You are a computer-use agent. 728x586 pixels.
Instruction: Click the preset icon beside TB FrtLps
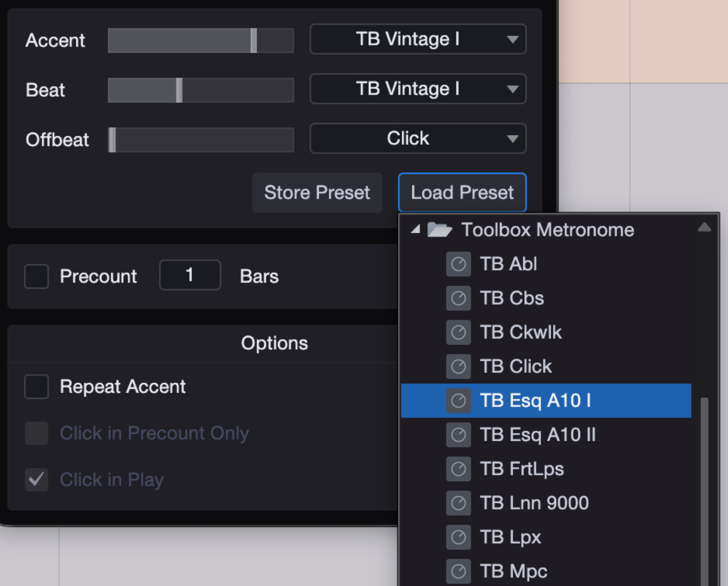pos(458,469)
